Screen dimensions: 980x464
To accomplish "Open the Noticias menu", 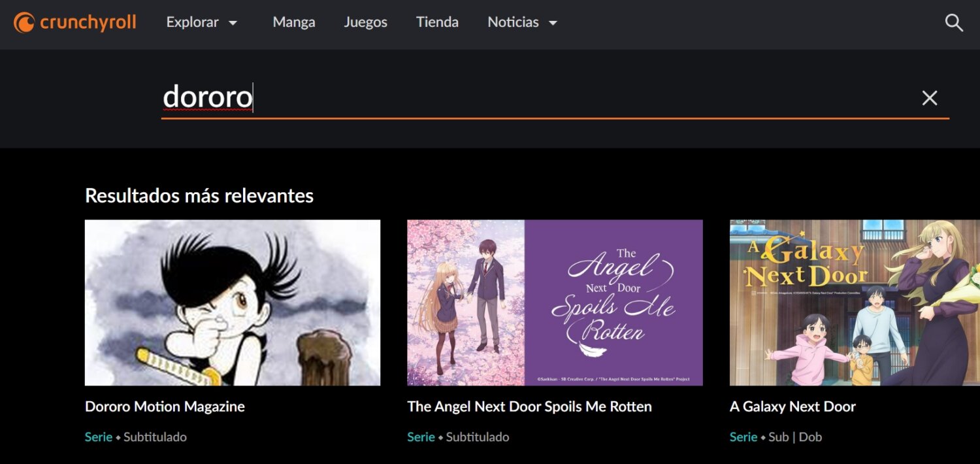I will click(513, 22).
